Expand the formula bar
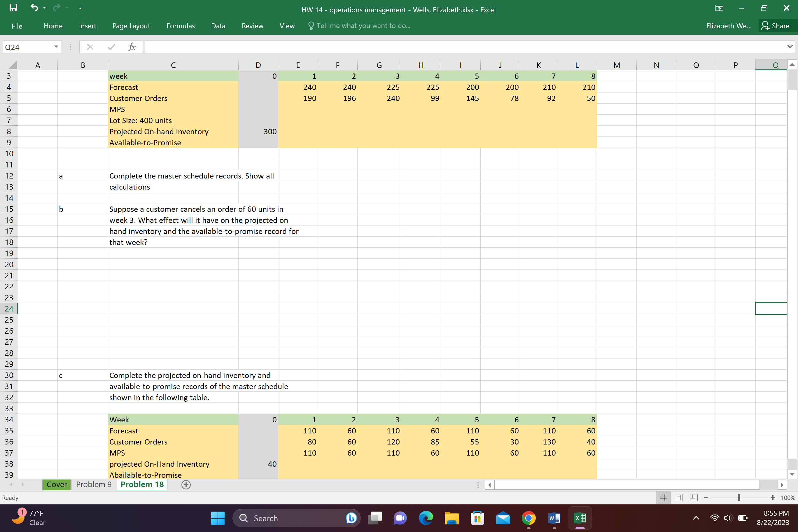Screen dimensions: 798x532 coord(789,47)
